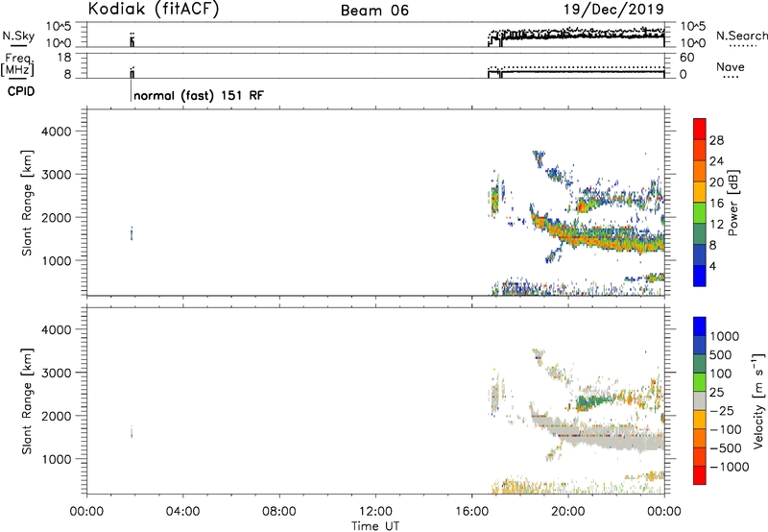Screen dimensions: 768x532
Task: Click the leftmost "00:00" time axis label
Action: pyautogui.click(x=86, y=512)
